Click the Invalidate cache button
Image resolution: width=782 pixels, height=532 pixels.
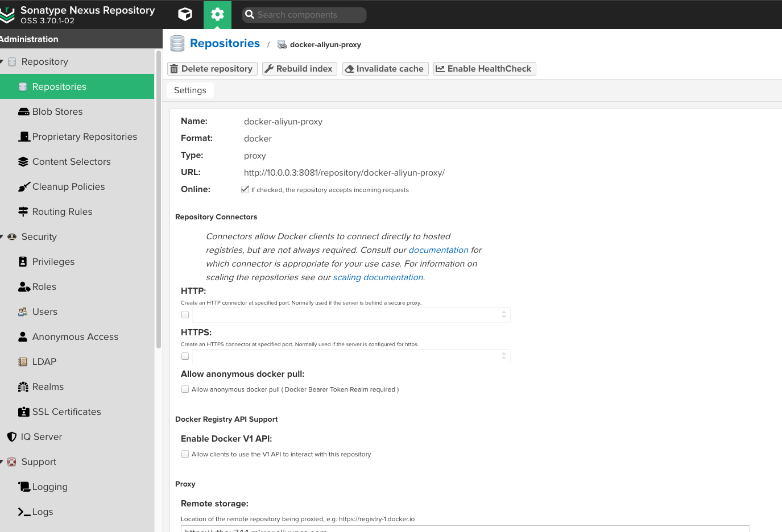[386, 69]
